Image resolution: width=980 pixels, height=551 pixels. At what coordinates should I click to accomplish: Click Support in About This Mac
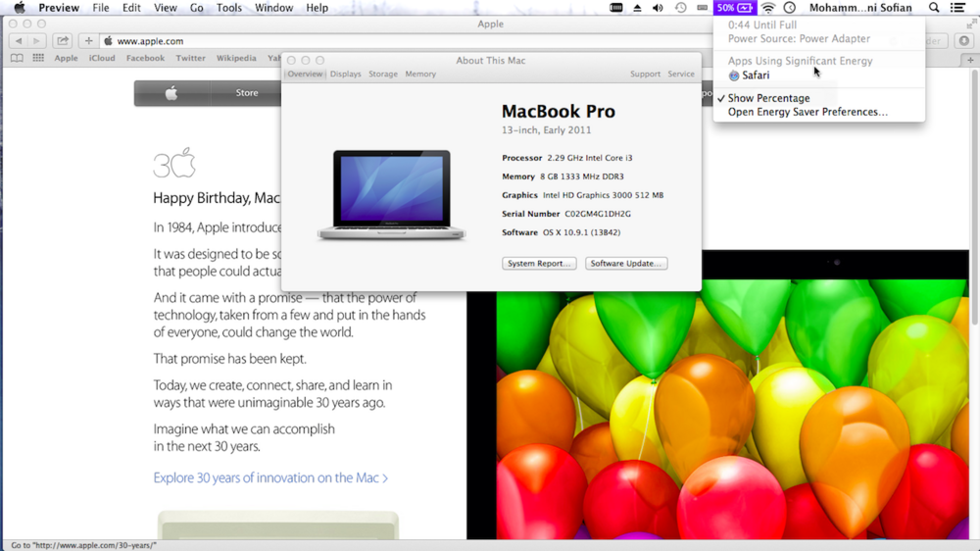point(645,74)
